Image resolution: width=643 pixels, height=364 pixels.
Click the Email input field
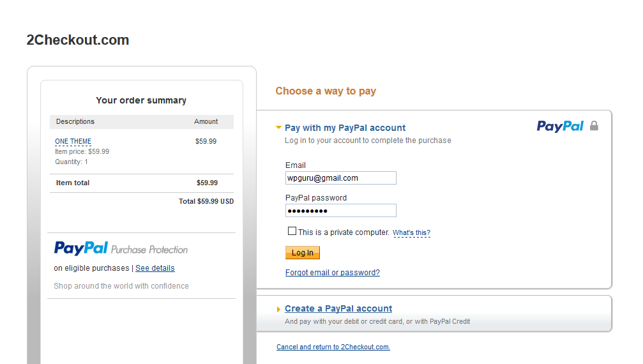[341, 178]
